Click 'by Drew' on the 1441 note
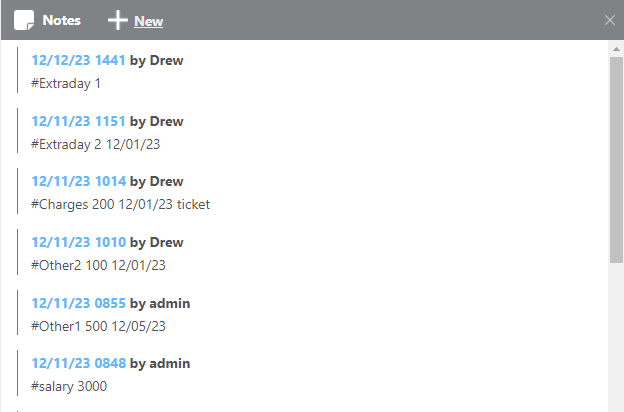This screenshot has height=412, width=624. pyautogui.click(x=157, y=61)
